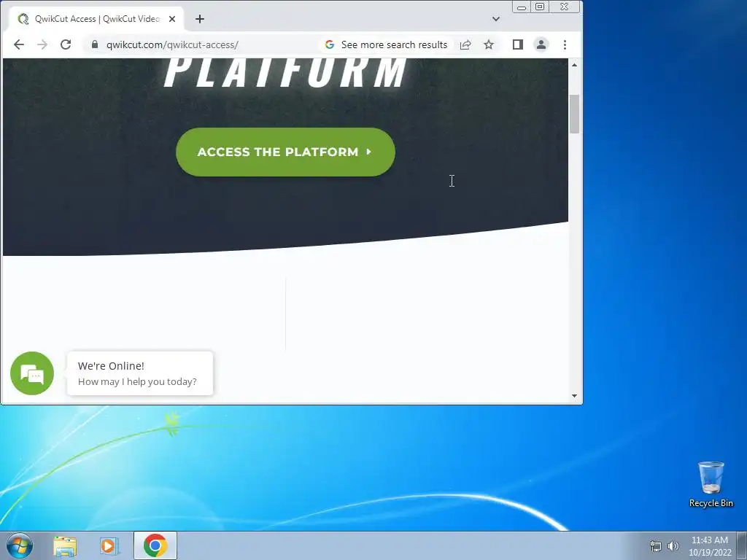Viewport: 747px width, 560px height.
Task: Switch to the QwikCut Access tab
Action: pyautogui.click(x=97, y=19)
